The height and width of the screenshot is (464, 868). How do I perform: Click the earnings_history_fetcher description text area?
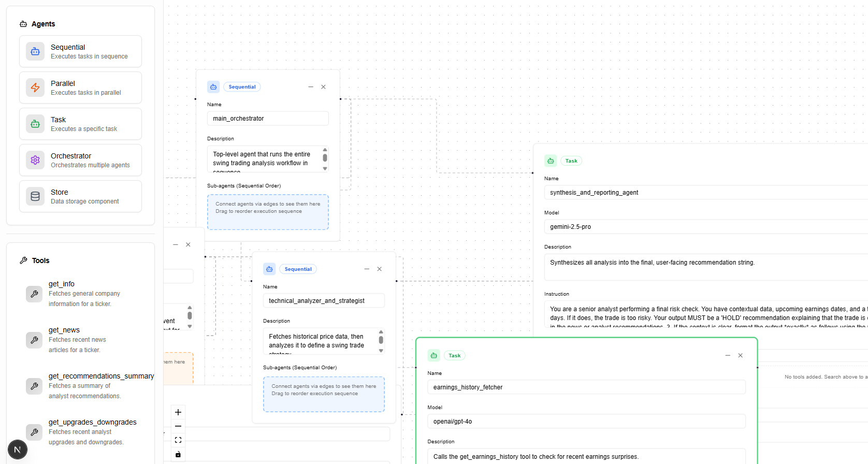(586, 456)
